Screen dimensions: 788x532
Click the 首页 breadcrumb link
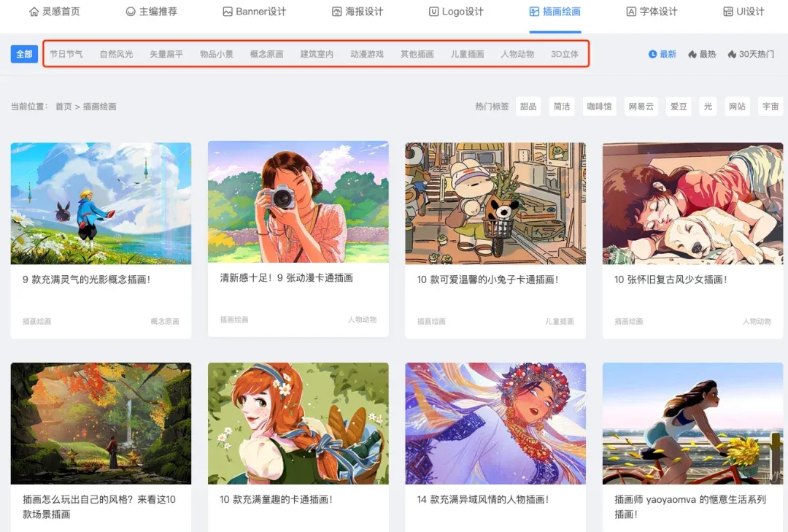63,106
